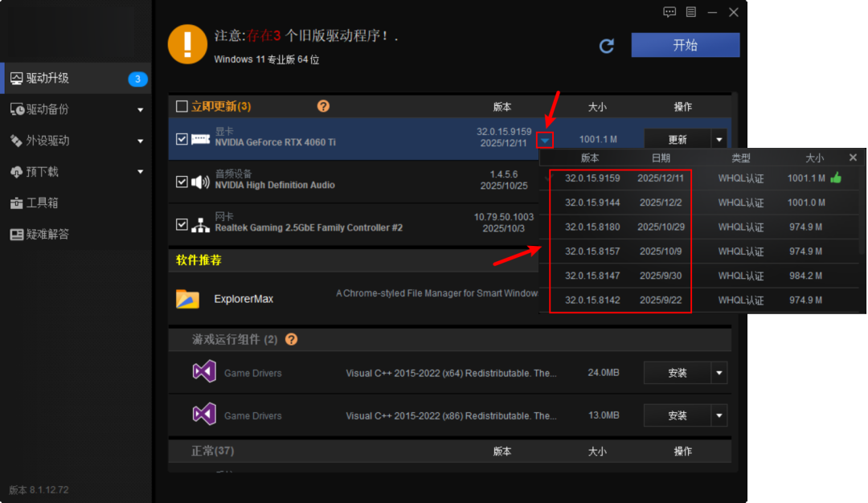The image size is (868, 503).
Task: Click the 外设驱动 icon in sidebar
Action: pyautogui.click(x=17, y=141)
